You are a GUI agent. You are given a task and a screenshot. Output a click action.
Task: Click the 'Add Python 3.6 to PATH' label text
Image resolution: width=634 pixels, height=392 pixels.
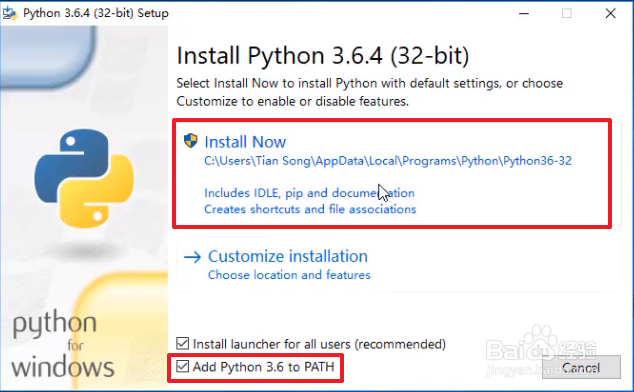point(264,367)
